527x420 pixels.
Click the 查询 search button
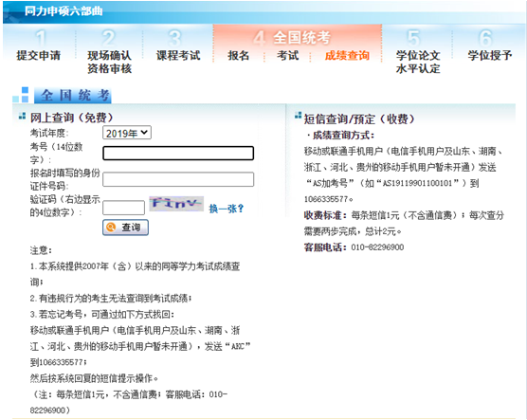(125, 228)
